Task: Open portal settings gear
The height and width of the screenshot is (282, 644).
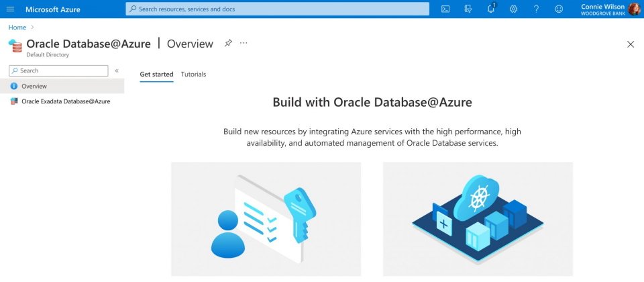Action: click(x=513, y=9)
